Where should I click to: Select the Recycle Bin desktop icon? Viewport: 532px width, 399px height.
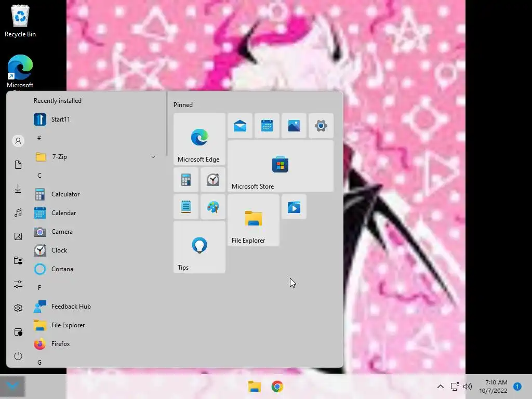[x=20, y=21]
